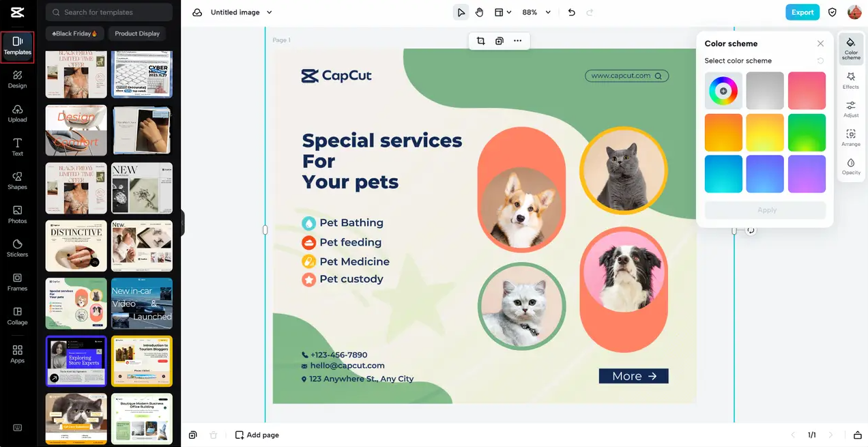
Task: Select the Exploring Store Experts template
Action: 76,361
